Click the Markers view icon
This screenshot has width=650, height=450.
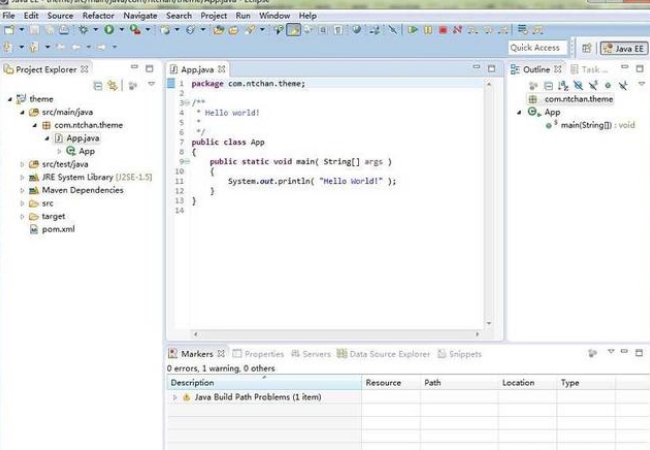click(x=173, y=354)
